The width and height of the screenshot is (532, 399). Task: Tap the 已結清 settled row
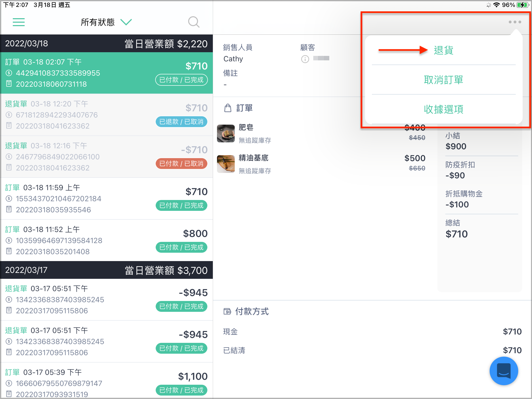point(372,350)
